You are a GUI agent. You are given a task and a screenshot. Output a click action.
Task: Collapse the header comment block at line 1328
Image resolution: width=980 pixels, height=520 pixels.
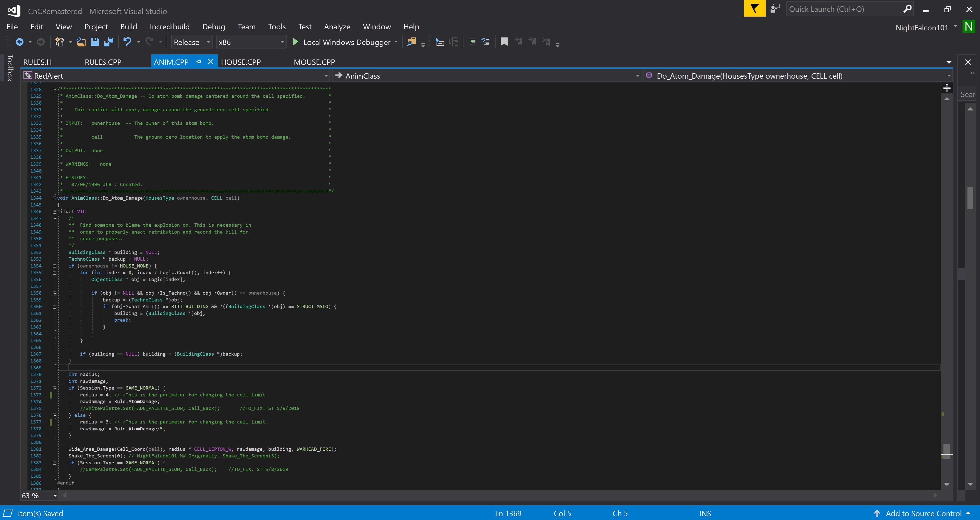(54, 89)
